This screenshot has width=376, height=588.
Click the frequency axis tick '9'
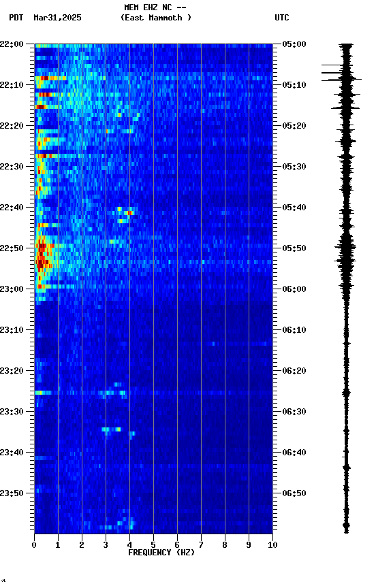[249, 545]
